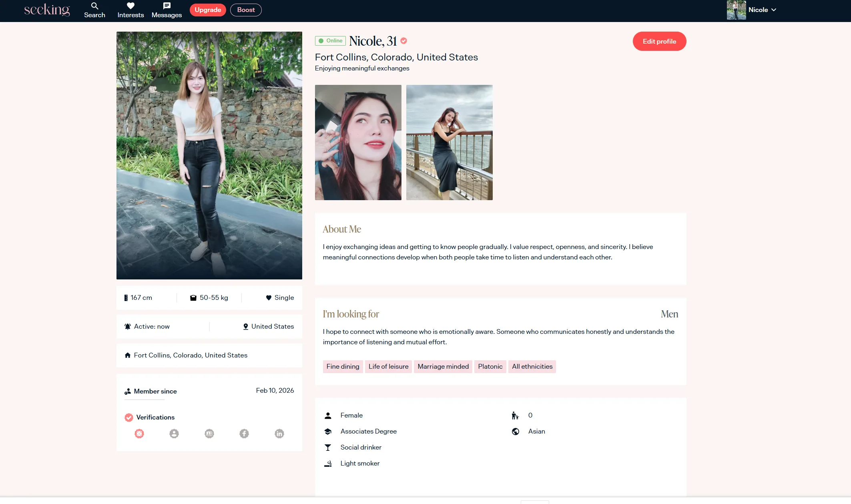This screenshot has height=504, width=851.
Task: Click the LinkedIn verification icon
Action: [279, 434]
